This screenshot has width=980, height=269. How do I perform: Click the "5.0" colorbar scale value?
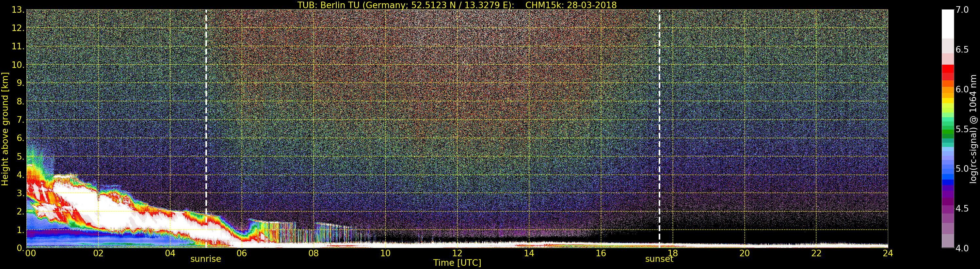962,168
